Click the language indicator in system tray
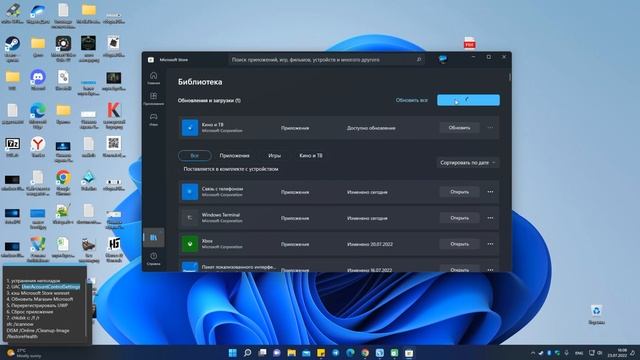640x360 pixels. [x=579, y=353]
